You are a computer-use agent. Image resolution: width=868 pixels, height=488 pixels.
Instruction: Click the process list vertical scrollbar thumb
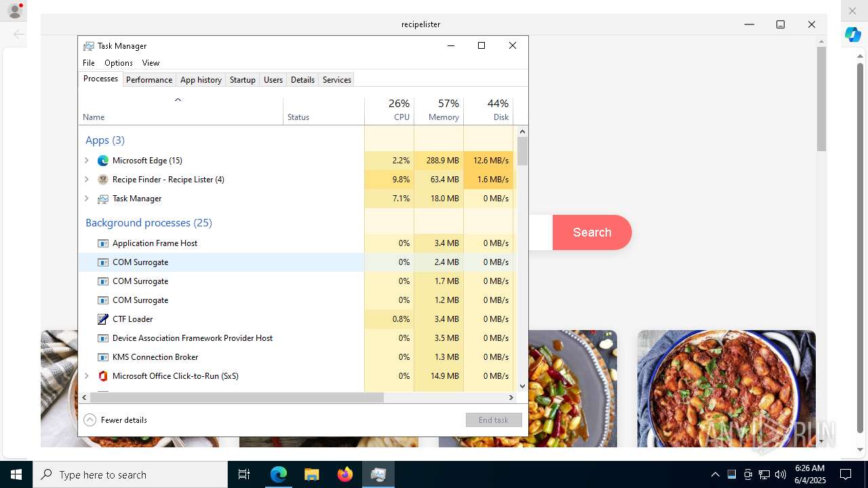pyautogui.click(x=522, y=151)
